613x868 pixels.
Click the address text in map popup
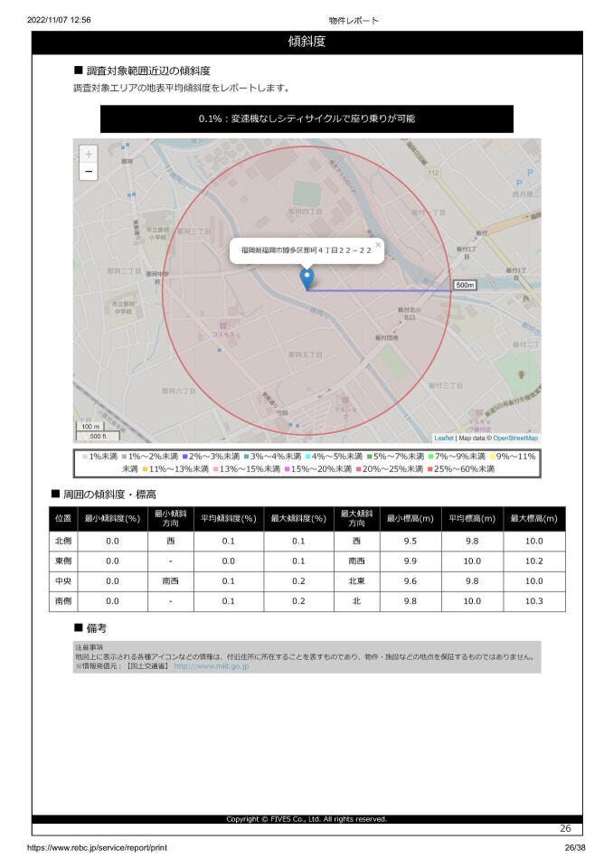click(305, 250)
